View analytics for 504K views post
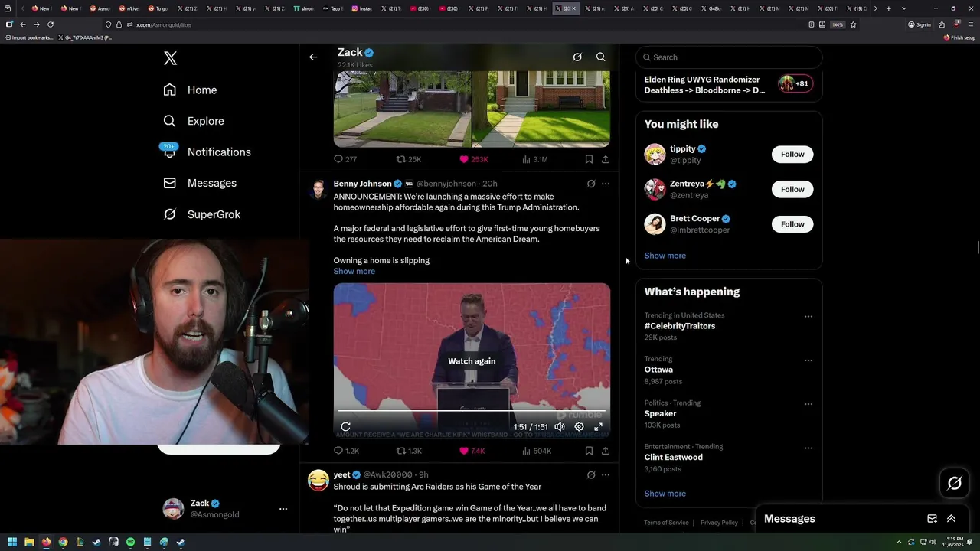980x551 pixels. (536, 451)
